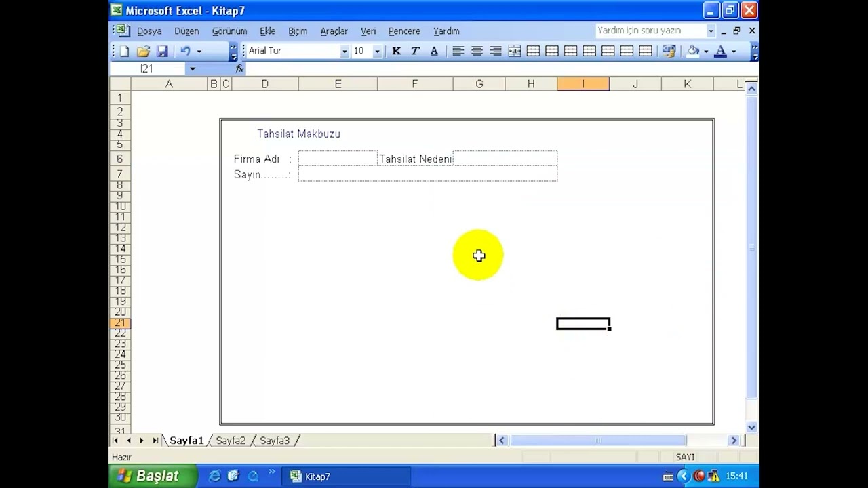The height and width of the screenshot is (488, 868).
Task: Open the Düzen menu
Action: pyautogui.click(x=186, y=31)
